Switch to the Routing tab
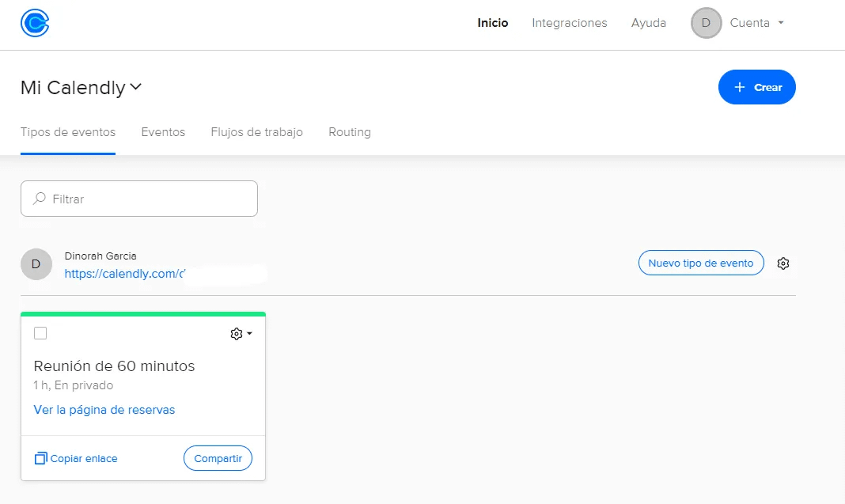This screenshot has width=845, height=504. click(349, 132)
